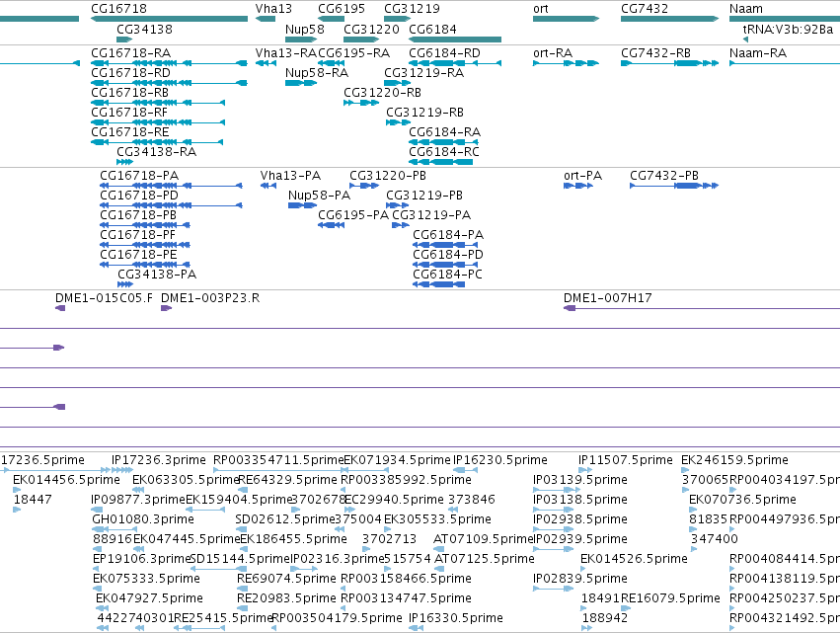Open the CG6195 gene feature label
The width and height of the screenshot is (840, 633).
[342, 9]
